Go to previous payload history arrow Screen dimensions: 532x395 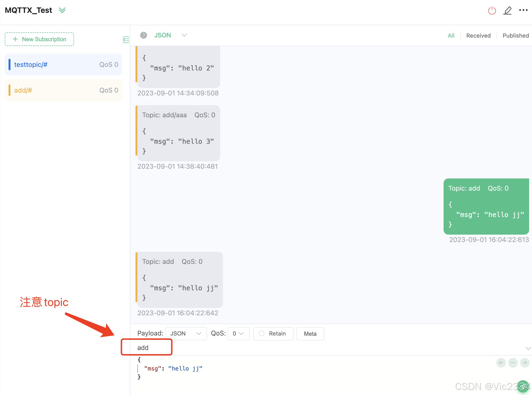pyautogui.click(x=501, y=363)
